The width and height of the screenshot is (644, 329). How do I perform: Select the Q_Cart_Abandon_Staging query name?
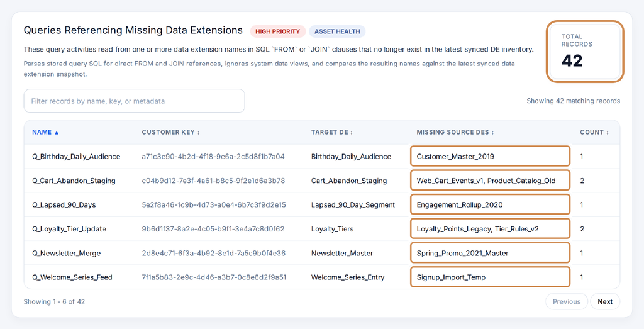click(74, 181)
